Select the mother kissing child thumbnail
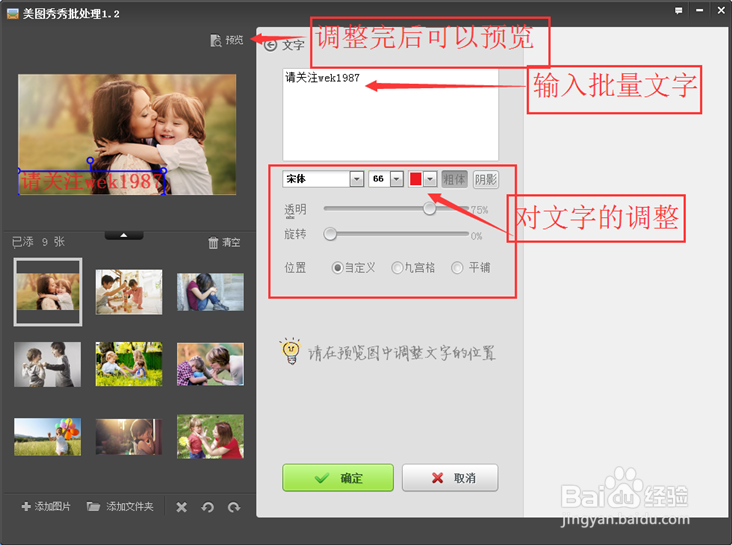This screenshot has height=545, width=732. pyautogui.click(x=48, y=292)
